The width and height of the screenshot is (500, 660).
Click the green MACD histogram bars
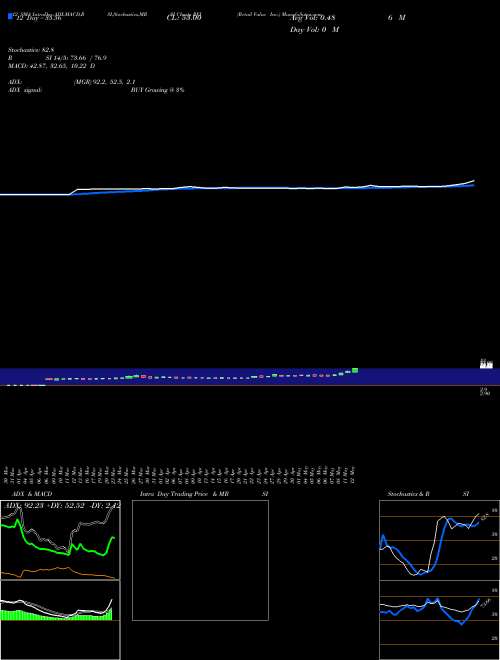point(55,615)
